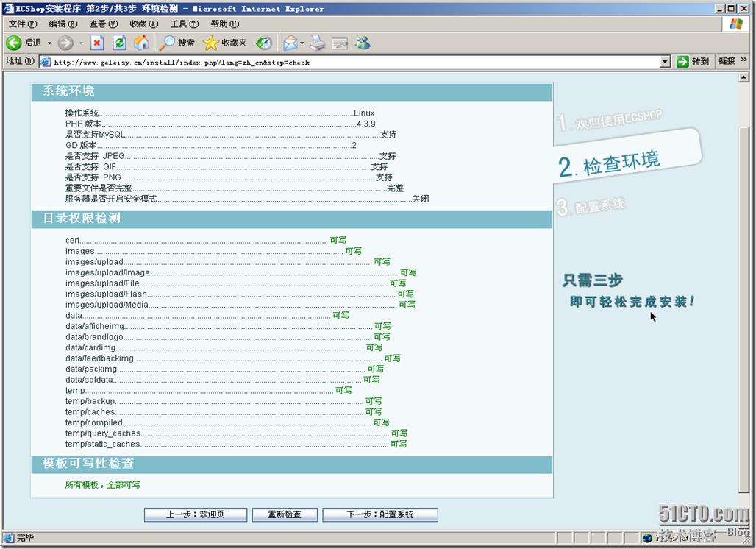Click the cert directory row
Viewport: 756px width, 549px height.
(x=206, y=240)
